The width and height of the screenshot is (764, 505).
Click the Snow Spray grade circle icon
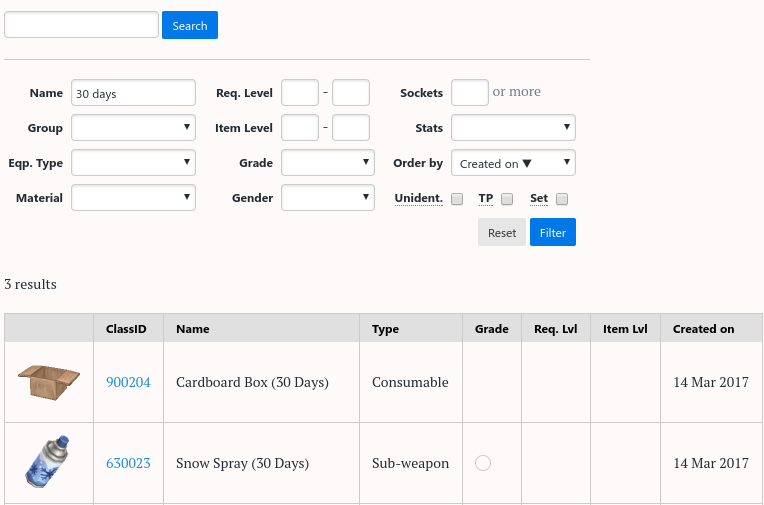pos(483,463)
